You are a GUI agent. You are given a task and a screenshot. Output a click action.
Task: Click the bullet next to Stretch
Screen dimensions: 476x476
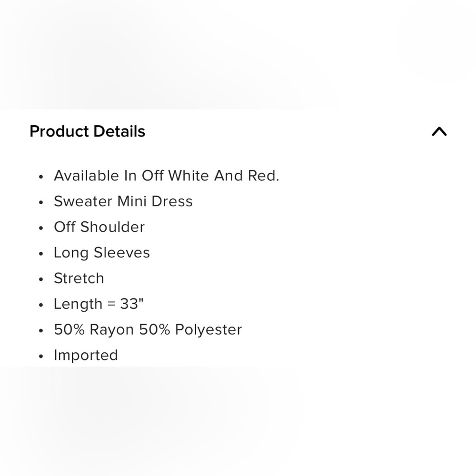(x=41, y=279)
